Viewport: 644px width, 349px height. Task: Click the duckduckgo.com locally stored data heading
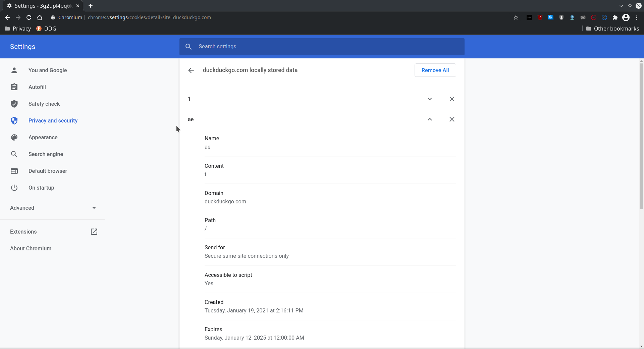point(250,70)
